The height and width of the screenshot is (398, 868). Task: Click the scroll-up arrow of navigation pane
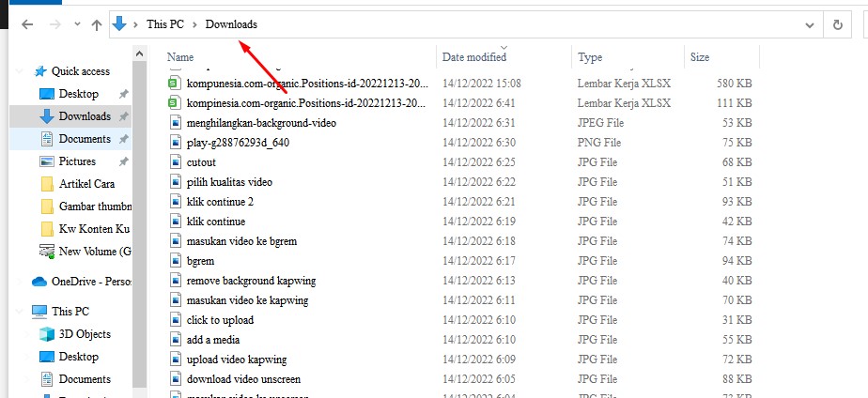pos(139,54)
